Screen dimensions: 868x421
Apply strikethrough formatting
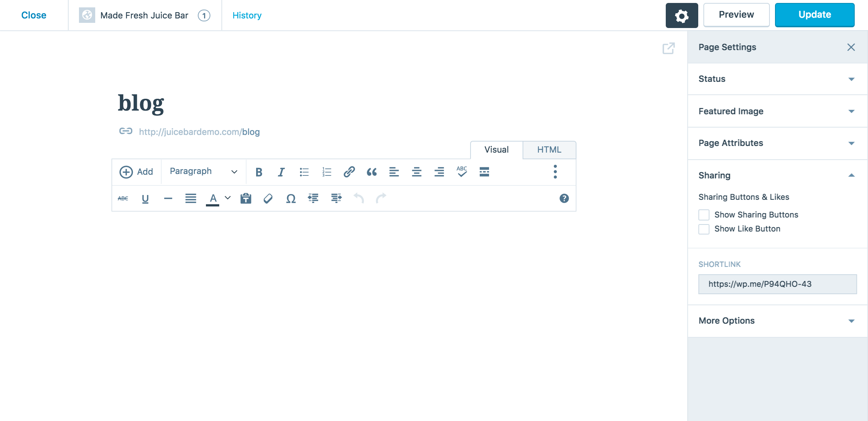click(x=123, y=198)
